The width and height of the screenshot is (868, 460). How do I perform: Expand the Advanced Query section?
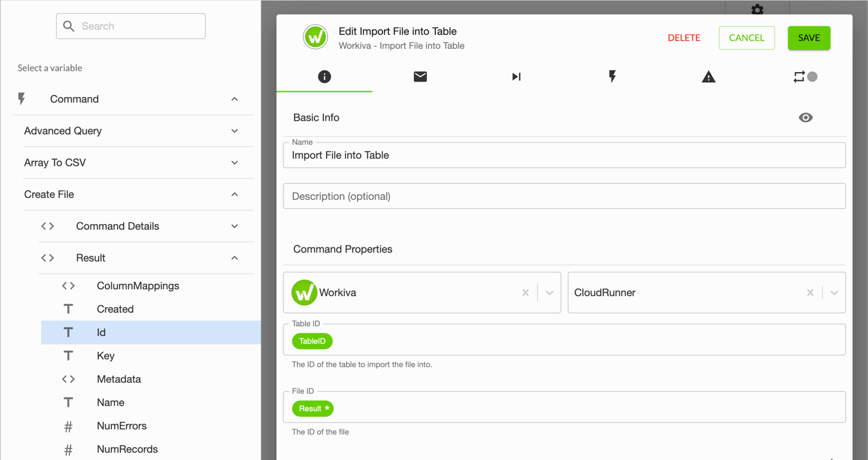click(235, 131)
